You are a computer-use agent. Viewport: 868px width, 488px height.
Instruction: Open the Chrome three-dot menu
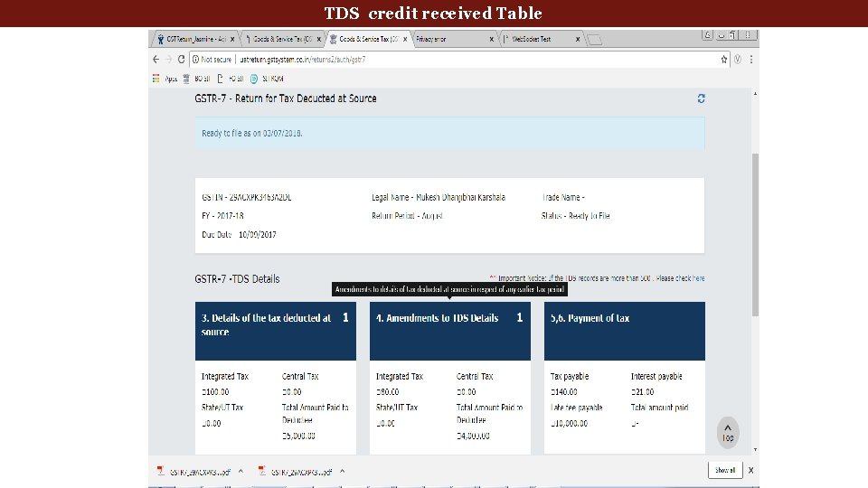pyautogui.click(x=751, y=60)
